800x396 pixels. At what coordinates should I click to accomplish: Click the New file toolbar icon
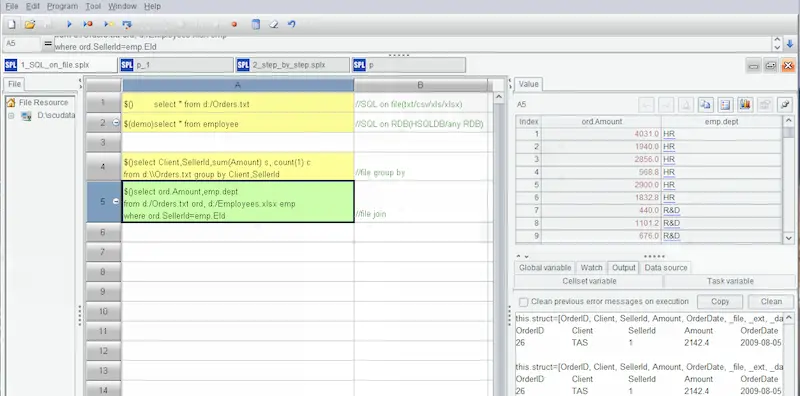coord(12,24)
